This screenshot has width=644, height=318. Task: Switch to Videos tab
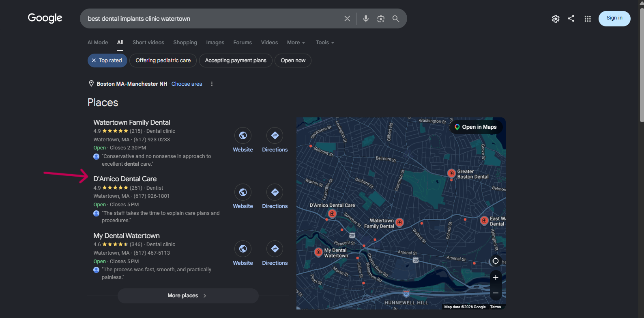pyautogui.click(x=269, y=43)
